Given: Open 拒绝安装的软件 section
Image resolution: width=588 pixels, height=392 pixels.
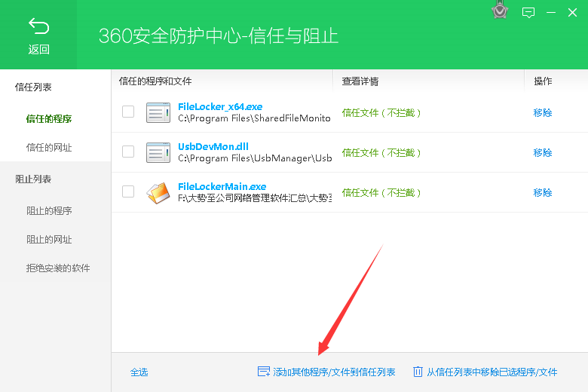Looking at the screenshot, I should point(58,268).
